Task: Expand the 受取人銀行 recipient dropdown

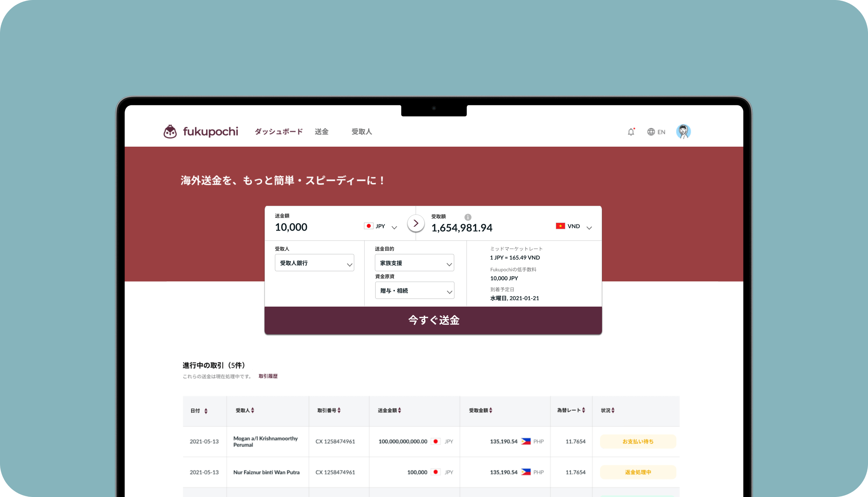Action: tap(314, 263)
